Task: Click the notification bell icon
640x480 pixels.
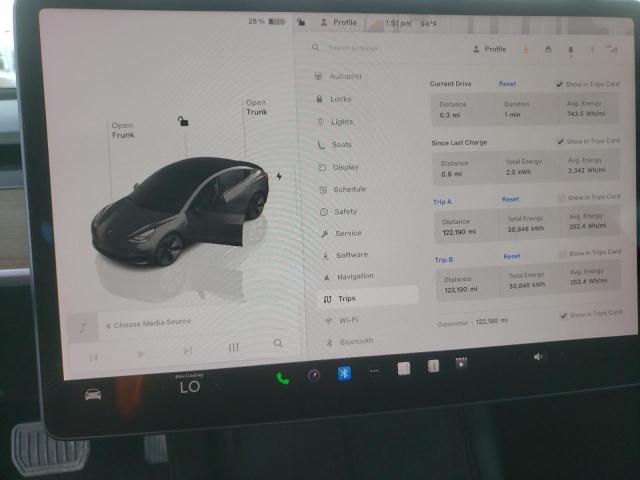Action: point(571,50)
